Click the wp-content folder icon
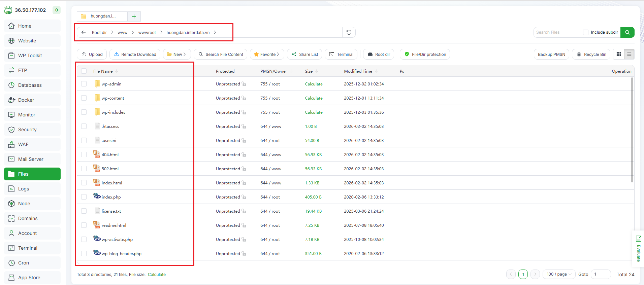The width and height of the screenshot is (644, 285). click(97, 98)
